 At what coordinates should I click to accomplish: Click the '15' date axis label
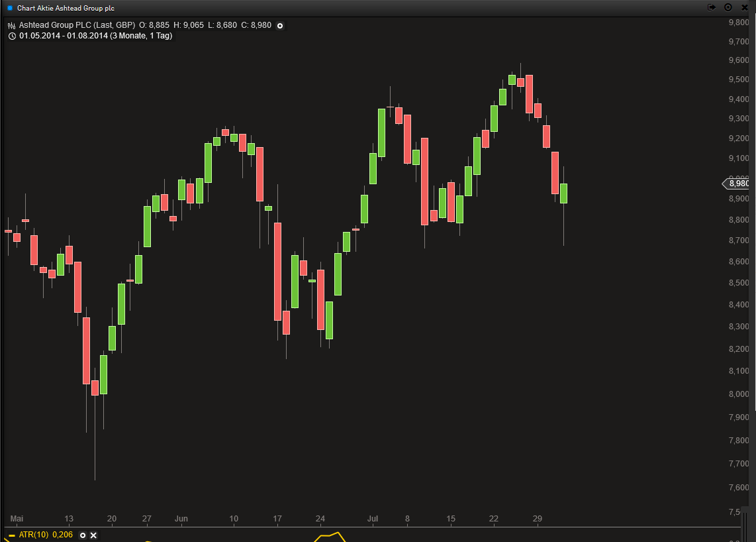click(451, 519)
